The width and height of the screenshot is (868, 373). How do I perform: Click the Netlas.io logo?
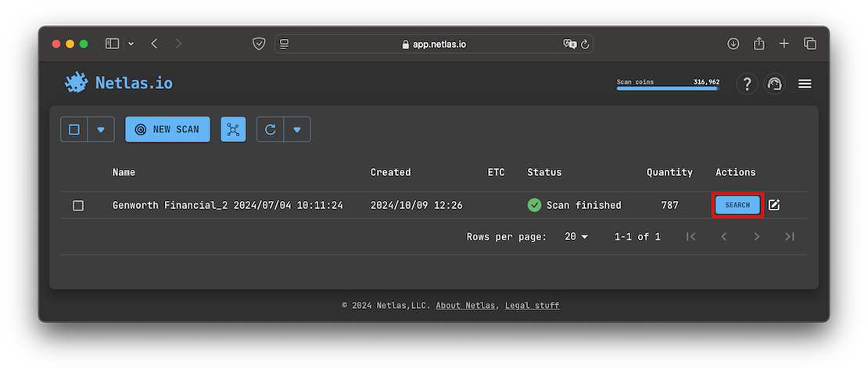tap(118, 83)
